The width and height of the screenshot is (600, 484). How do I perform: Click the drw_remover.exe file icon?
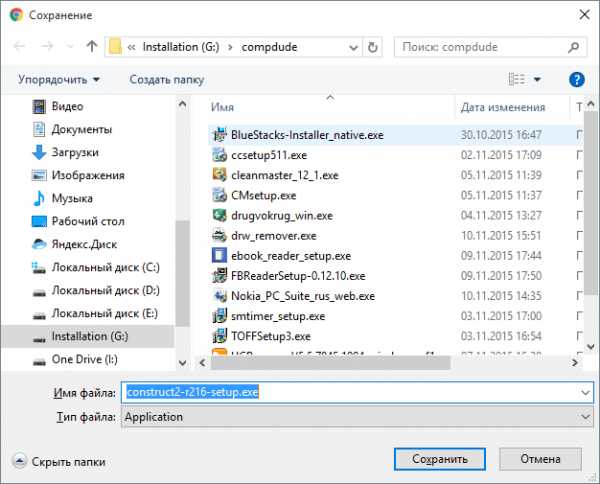pos(220,235)
